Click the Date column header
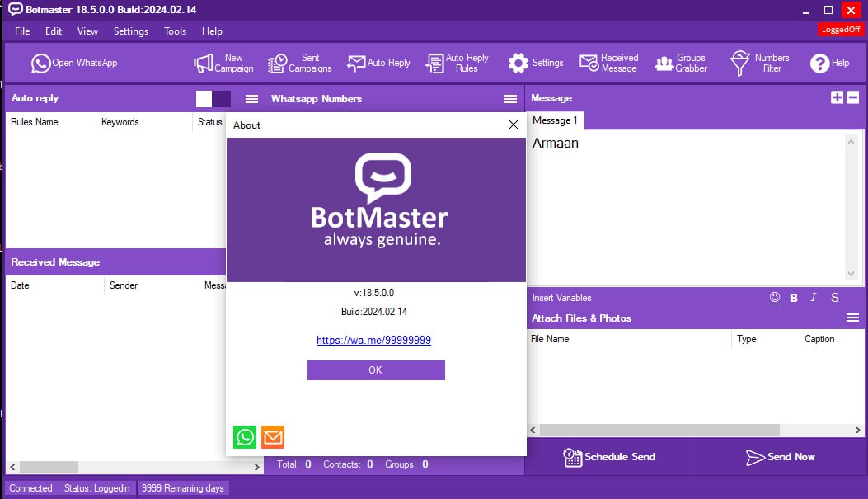The height and width of the screenshot is (499, 868). (54, 285)
